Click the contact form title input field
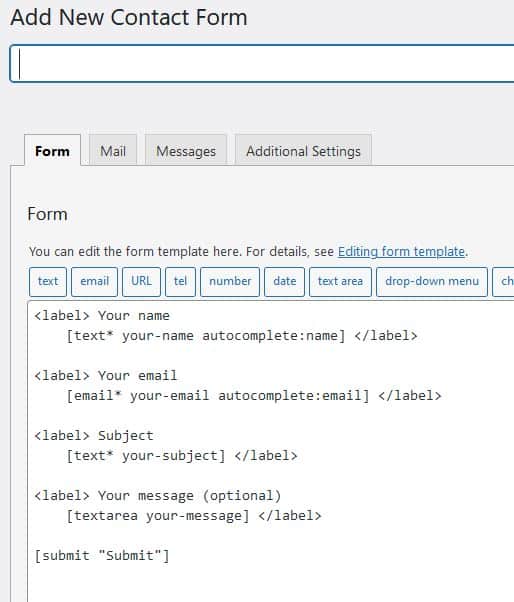The height and width of the screenshot is (602, 514). pos(262,63)
